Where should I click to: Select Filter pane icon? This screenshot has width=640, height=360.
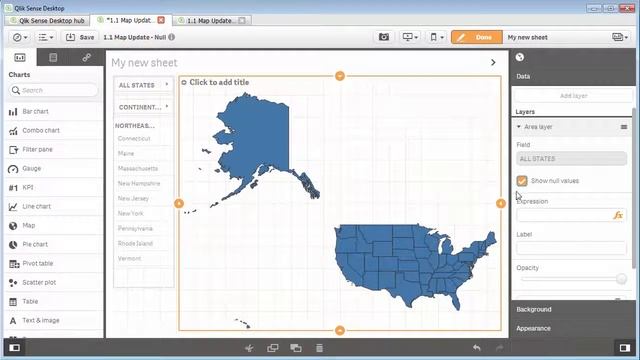pos(13,150)
